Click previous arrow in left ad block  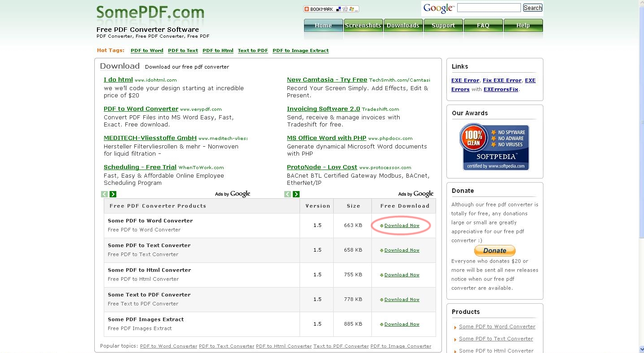104,194
